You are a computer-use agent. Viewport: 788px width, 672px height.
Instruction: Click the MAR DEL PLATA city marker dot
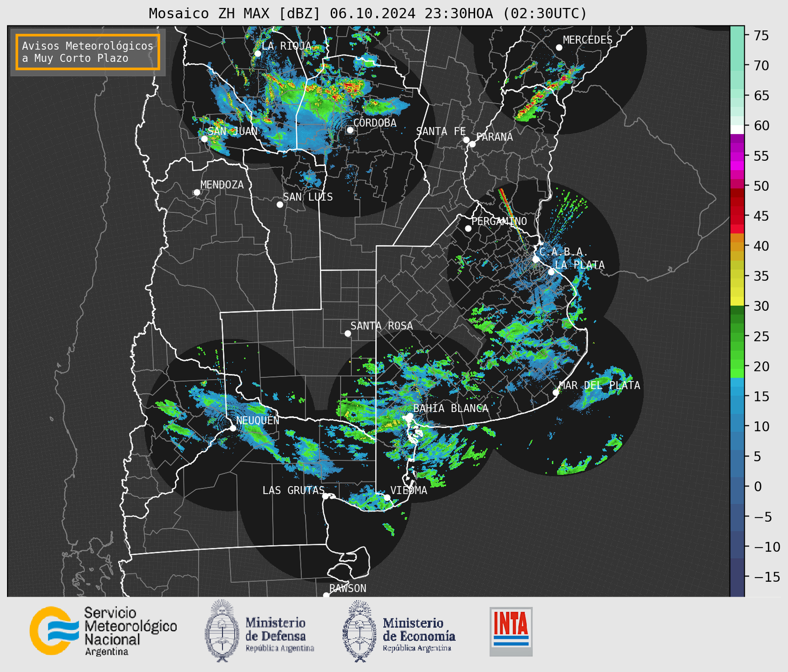pos(555,393)
